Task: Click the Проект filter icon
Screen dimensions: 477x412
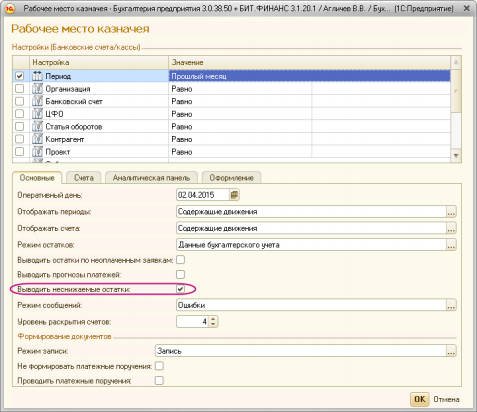Action: (x=37, y=152)
